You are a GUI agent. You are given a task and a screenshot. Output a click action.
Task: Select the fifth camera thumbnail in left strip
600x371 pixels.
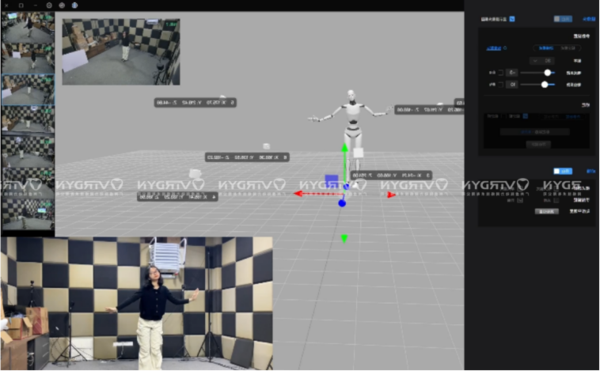28,151
